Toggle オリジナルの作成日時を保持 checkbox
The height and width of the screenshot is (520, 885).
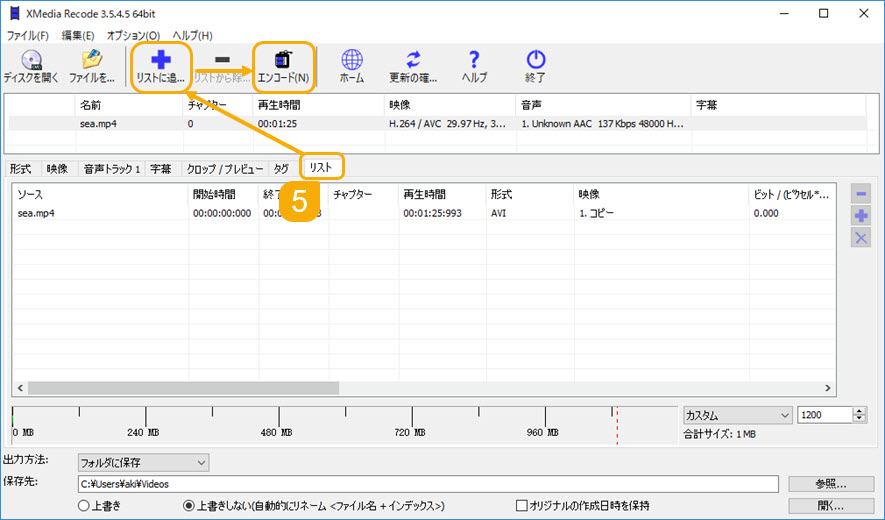tap(522, 505)
